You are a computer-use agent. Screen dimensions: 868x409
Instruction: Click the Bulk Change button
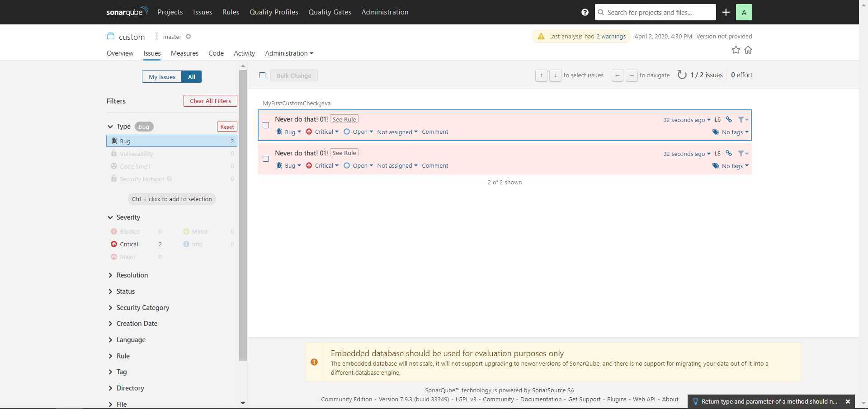click(x=294, y=75)
